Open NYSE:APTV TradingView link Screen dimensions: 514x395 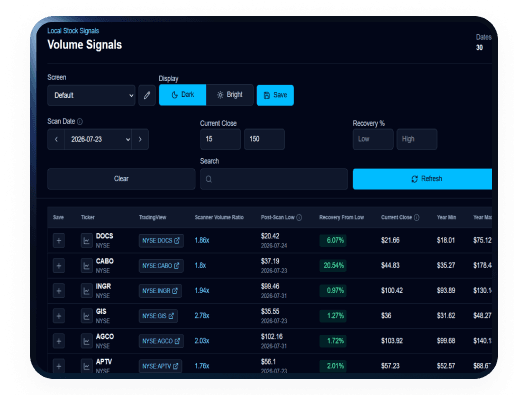[160, 366]
